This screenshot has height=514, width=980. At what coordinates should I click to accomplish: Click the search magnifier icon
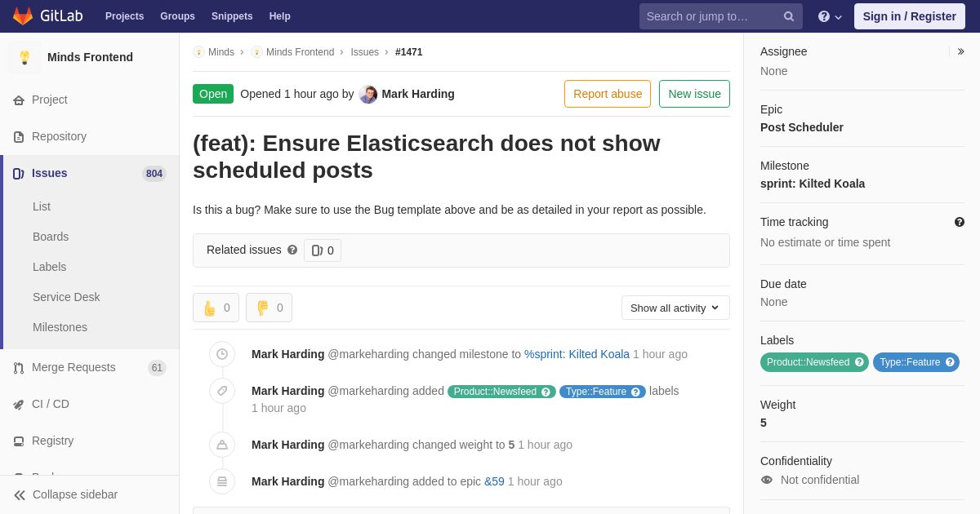[789, 16]
